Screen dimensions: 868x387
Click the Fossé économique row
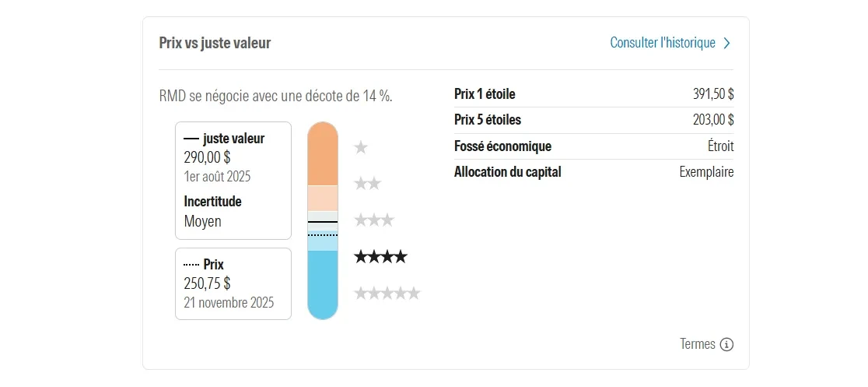point(593,146)
